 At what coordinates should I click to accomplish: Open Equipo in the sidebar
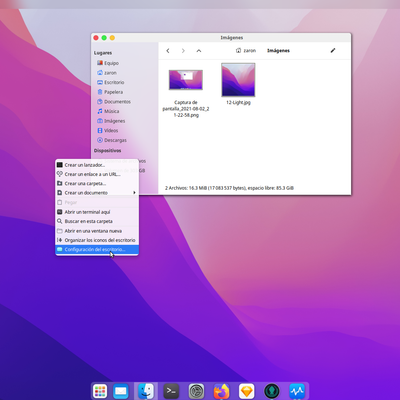click(x=108, y=63)
